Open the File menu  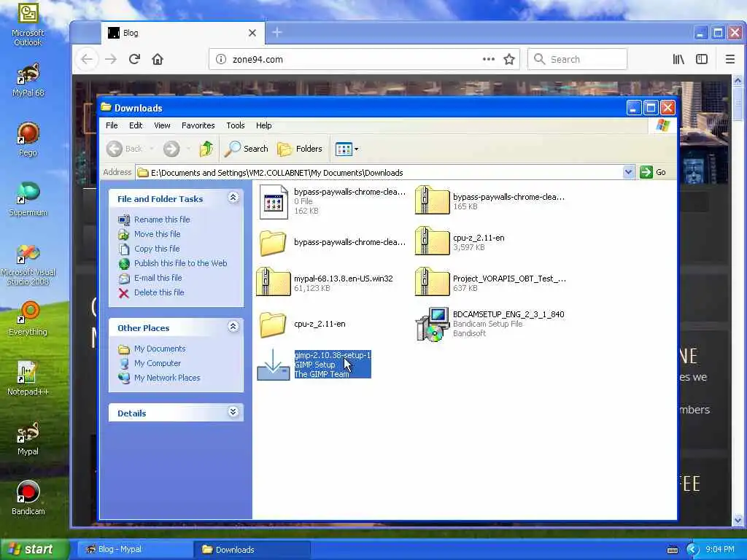click(112, 125)
